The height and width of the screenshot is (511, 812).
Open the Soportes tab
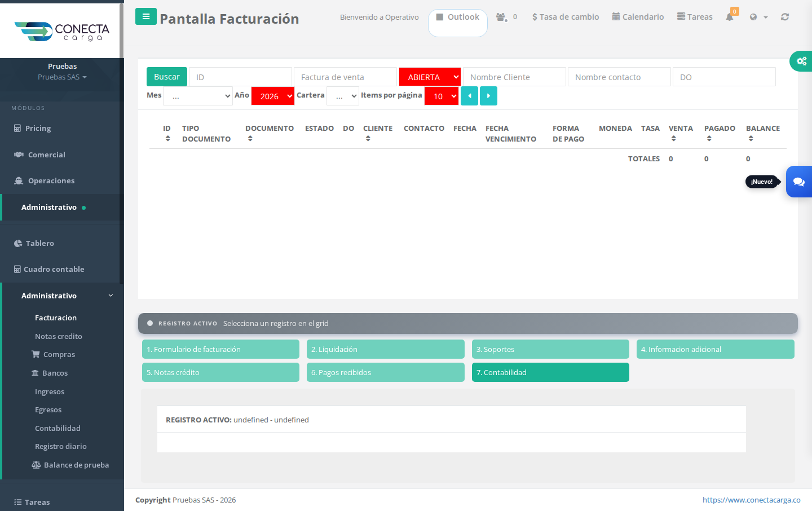tap(550, 349)
